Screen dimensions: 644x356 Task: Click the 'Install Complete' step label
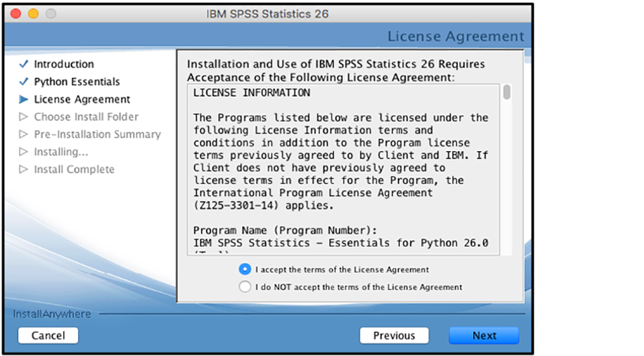pyautogui.click(x=74, y=169)
